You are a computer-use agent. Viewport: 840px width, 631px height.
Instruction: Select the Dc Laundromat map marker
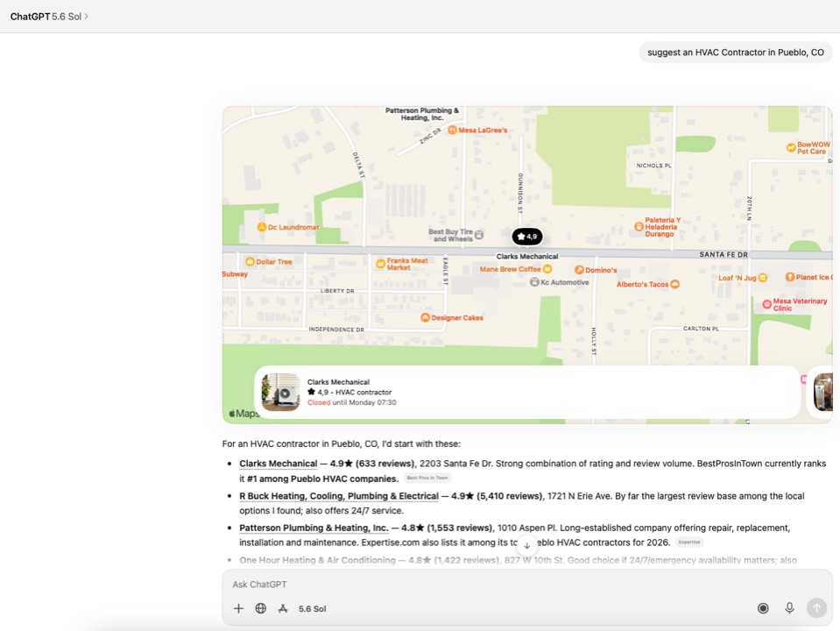262,227
